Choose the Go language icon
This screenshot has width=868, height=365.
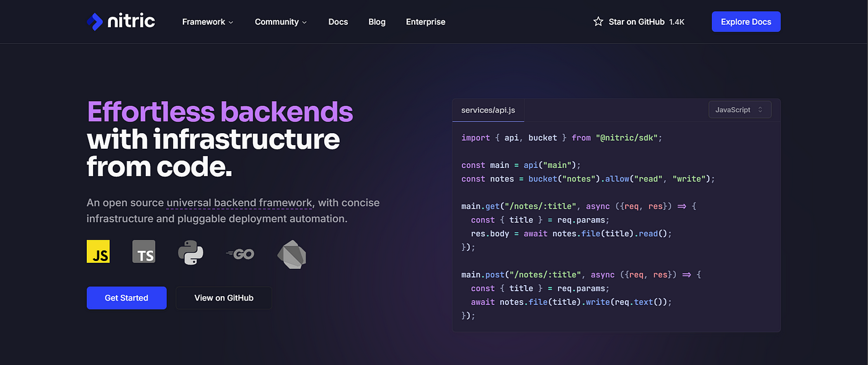241,253
